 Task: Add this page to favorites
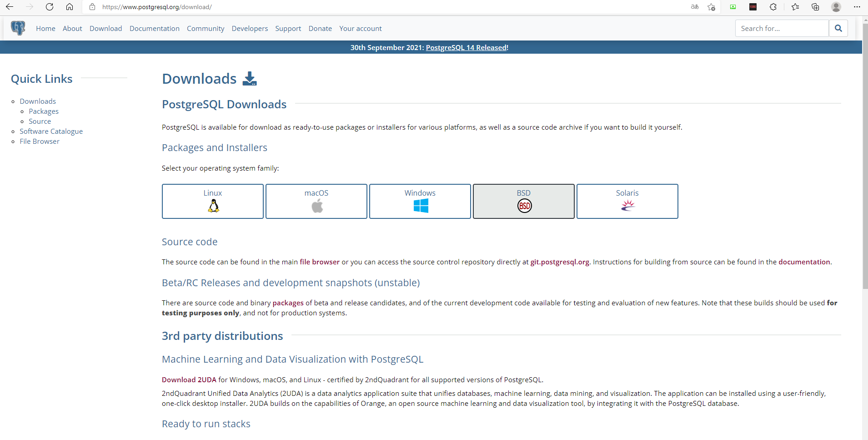coord(712,7)
